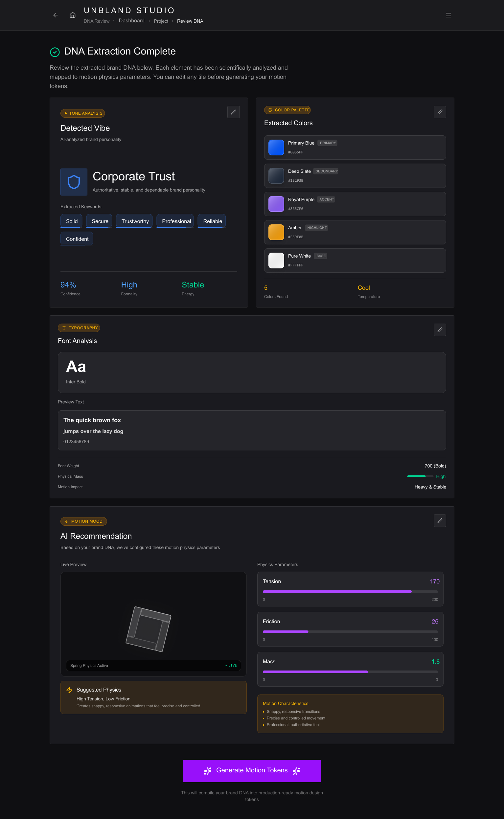
Task: Click the lightning icon beside Suggested Physics
Action: pyautogui.click(x=69, y=690)
